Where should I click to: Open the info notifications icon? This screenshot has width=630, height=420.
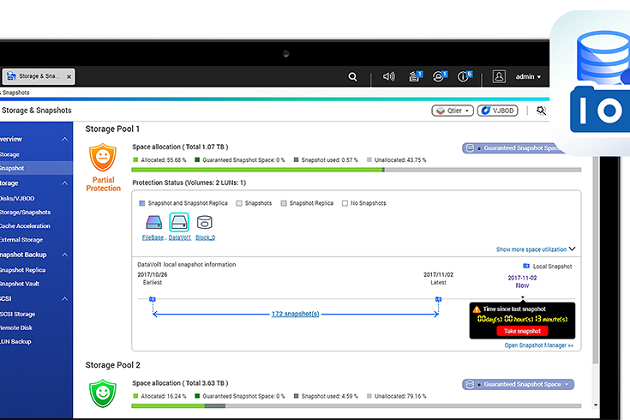464,76
